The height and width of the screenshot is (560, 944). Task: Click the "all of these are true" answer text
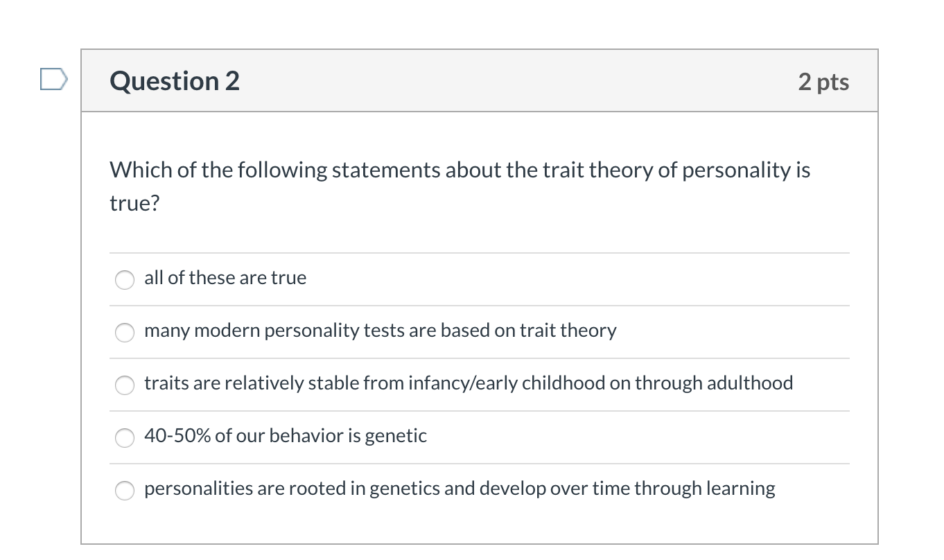pos(225,278)
